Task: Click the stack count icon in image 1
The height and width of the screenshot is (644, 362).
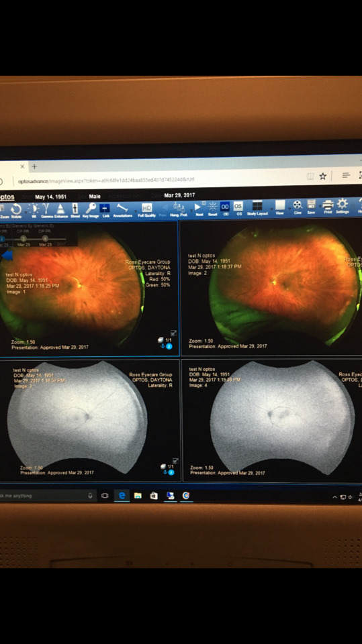Action: click(162, 340)
